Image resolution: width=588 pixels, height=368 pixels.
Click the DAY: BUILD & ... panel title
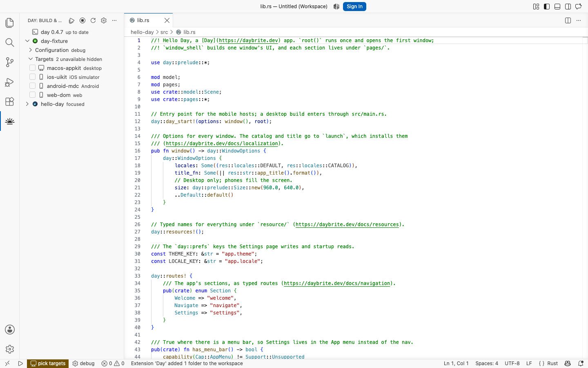pos(45,20)
